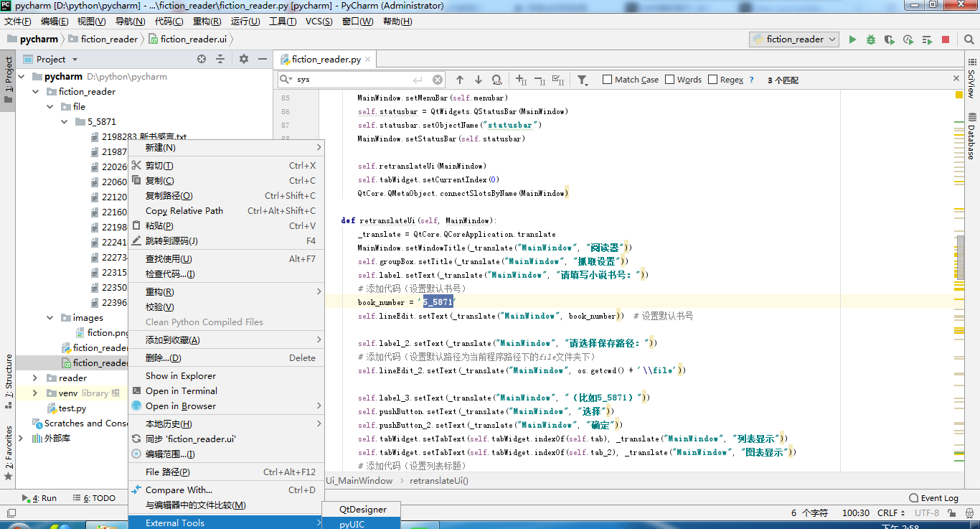Jump to next search occurrence with down arrow
The image size is (980, 529).
tap(479, 80)
